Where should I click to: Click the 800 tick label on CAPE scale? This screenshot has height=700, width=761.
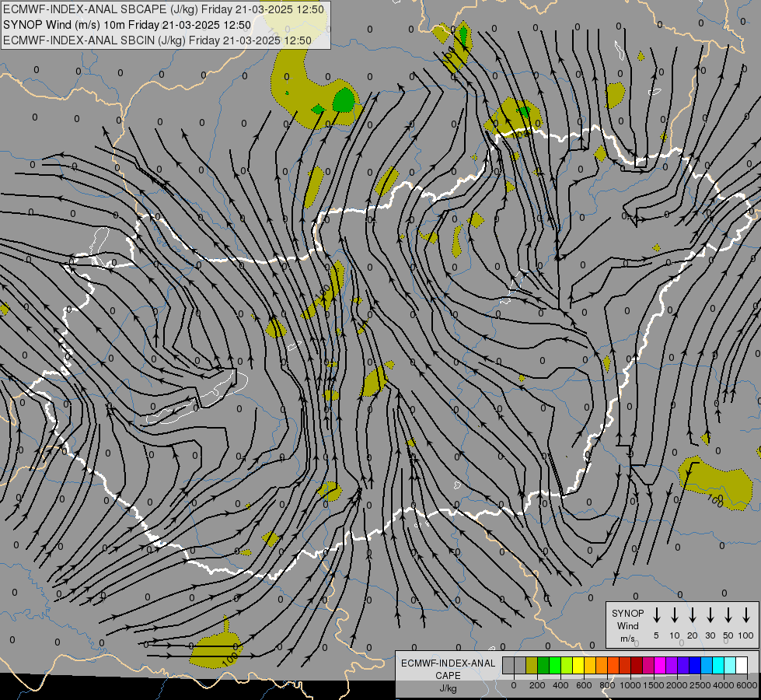coord(607,685)
